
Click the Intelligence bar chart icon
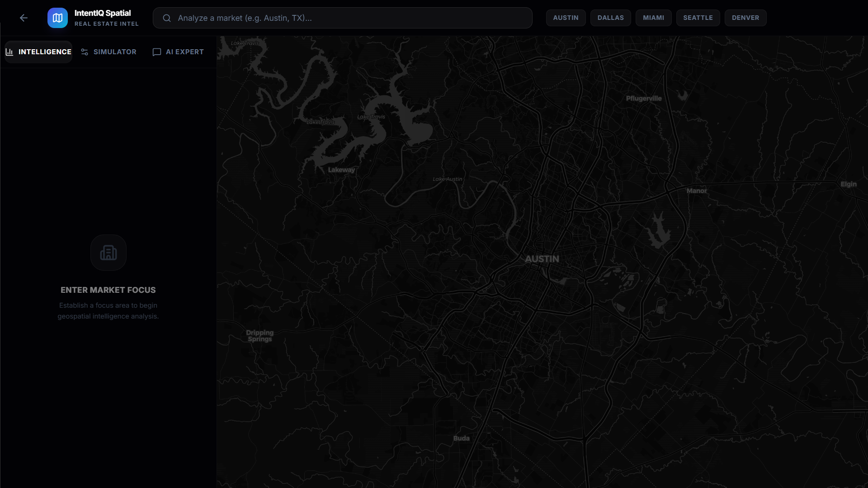click(9, 52)
